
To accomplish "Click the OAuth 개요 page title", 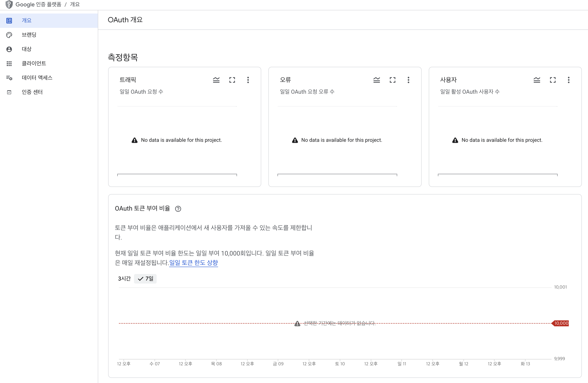I will coord(125,20).
